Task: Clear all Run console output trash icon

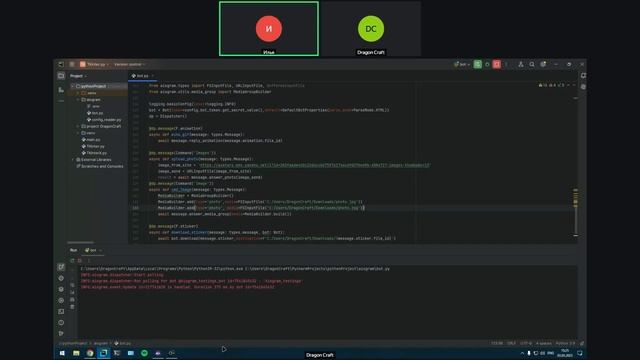Action: tap(73, 307)
